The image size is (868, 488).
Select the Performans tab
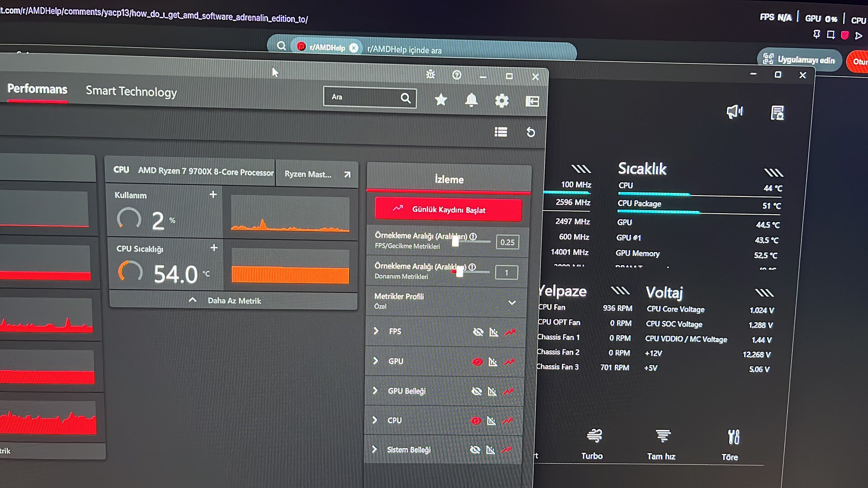[x=37, y=89]
